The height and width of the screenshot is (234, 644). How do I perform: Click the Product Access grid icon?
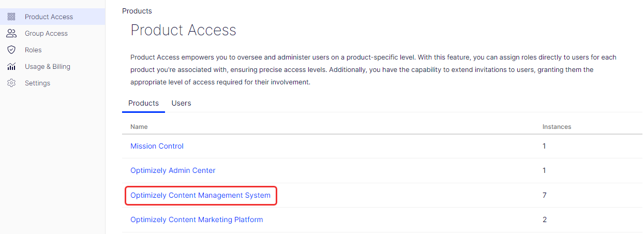coord(11,17)
